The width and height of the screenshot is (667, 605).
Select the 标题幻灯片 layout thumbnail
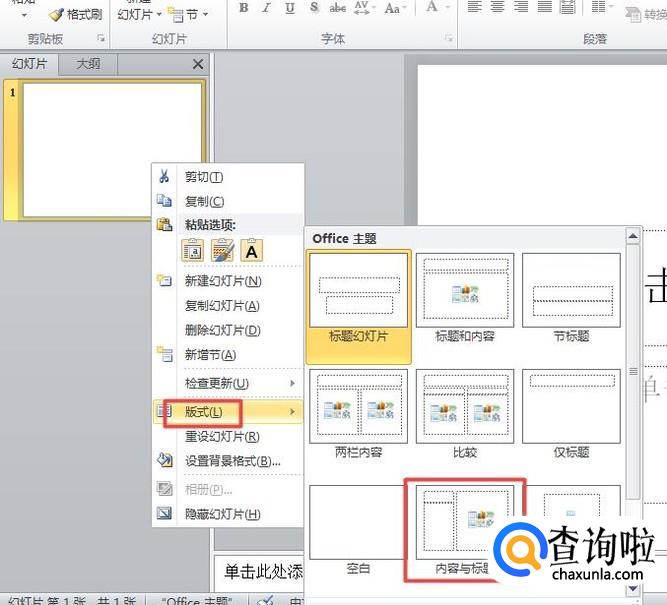359,307
